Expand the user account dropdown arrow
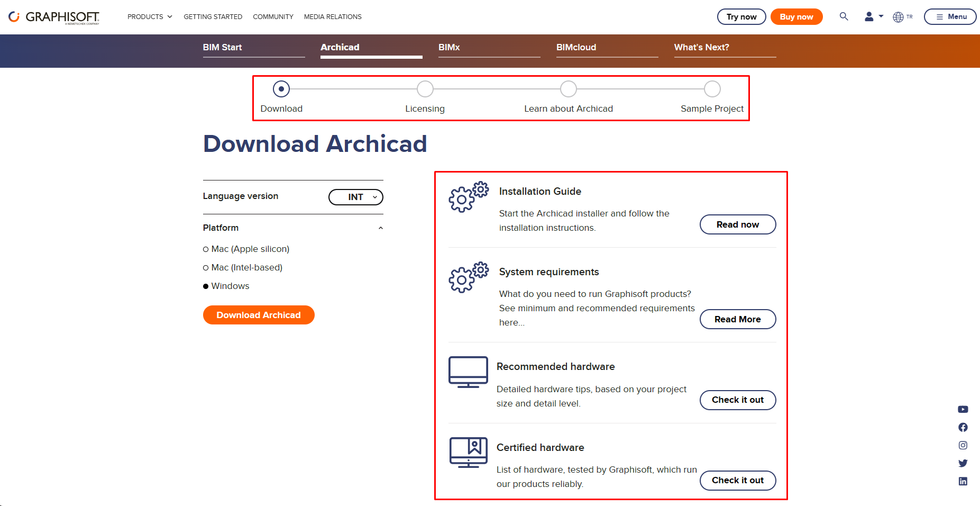Image resolution: width=980 pixels, height=506 pixels. coord(881,16)
